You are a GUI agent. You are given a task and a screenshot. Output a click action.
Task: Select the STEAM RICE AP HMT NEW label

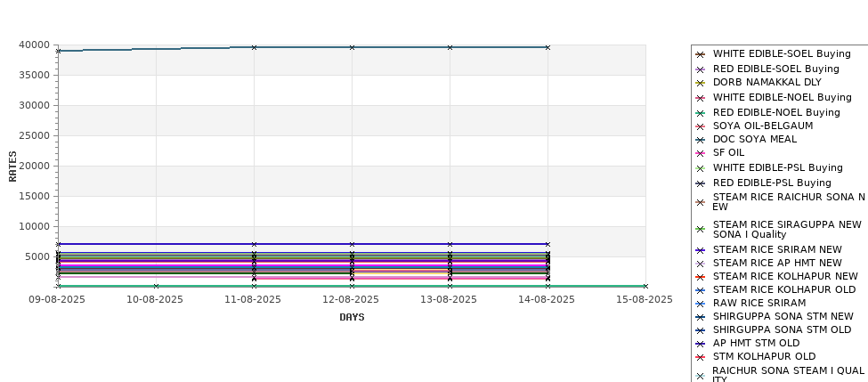point(777,263)
